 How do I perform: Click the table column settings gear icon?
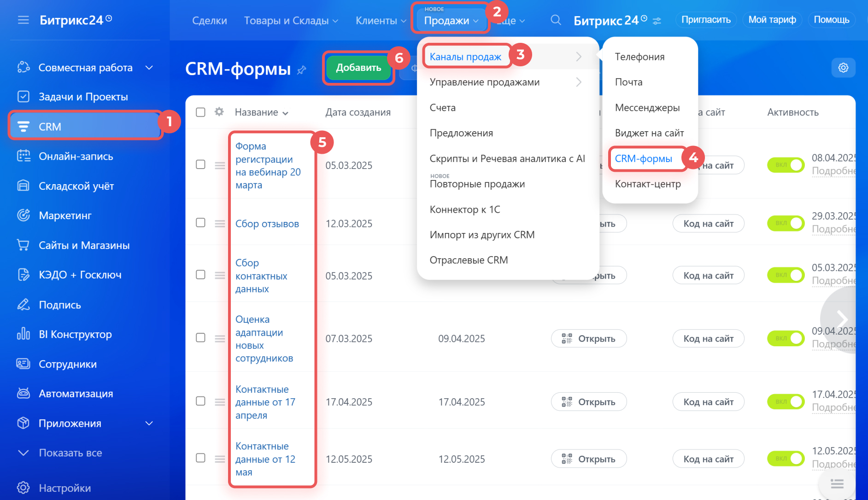click(x=219, y=112)
